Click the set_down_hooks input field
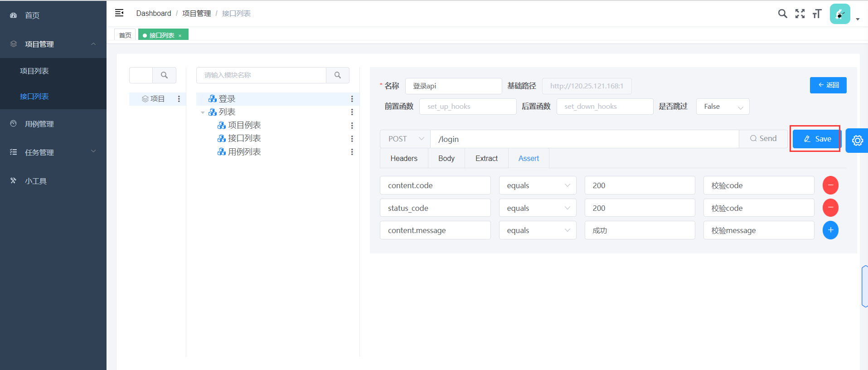Screen dimensions: 868x370 point(605,107)
